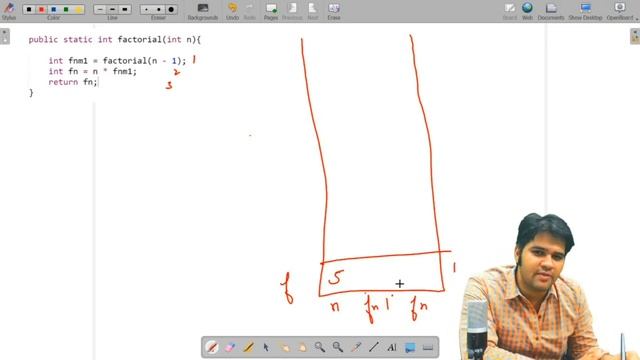Expand the right library panel tab
The height and width of the screenshot is (360, 640).
(x=635, y=36)
